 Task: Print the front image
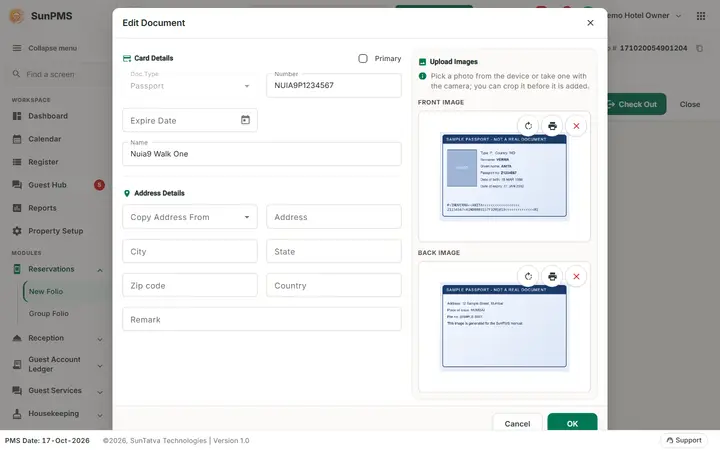[x=552, y=126]
